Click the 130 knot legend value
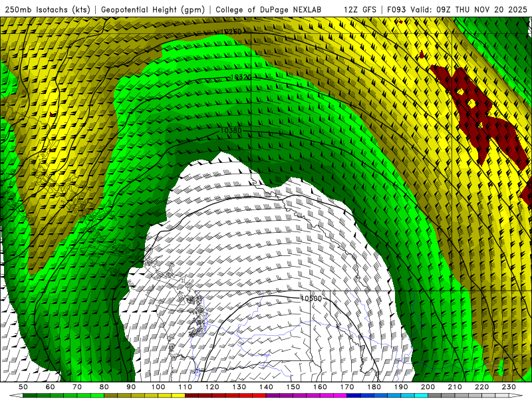 point(239,387)
